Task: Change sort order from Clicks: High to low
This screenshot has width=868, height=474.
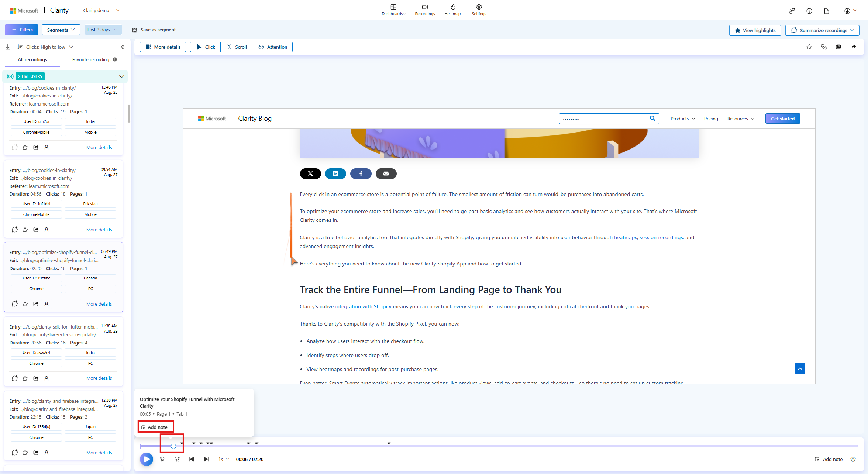Action: click(45, 47)
